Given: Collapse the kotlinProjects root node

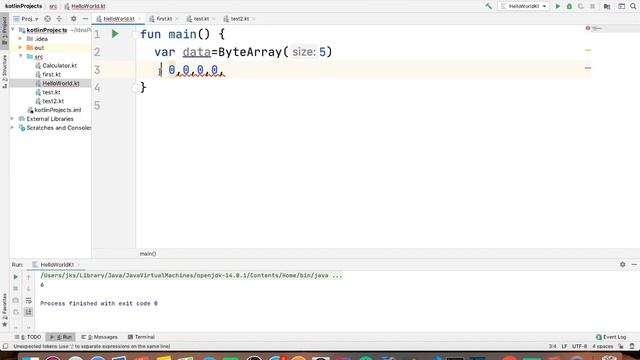Looking at the screenshot, I should tap(13, 30).
